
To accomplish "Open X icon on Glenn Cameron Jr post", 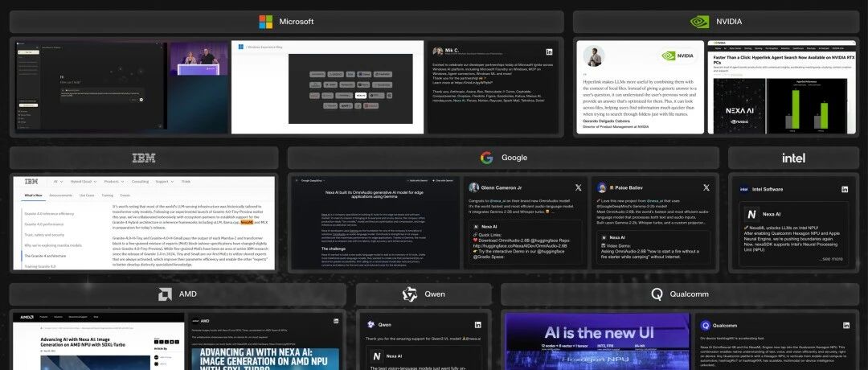I will pyautogui.click(x=579, y=187).
